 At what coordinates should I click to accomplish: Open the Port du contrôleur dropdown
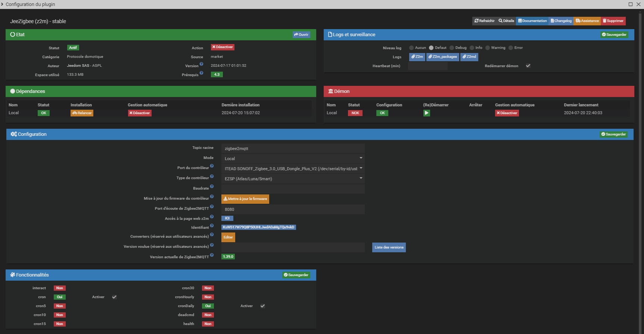pyautogui.click(x=293, y=169)
